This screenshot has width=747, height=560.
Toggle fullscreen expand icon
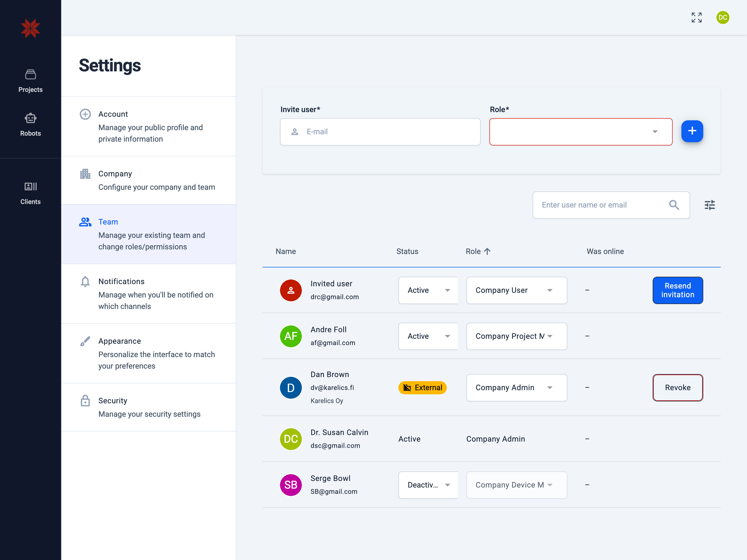tap(696, 17)
